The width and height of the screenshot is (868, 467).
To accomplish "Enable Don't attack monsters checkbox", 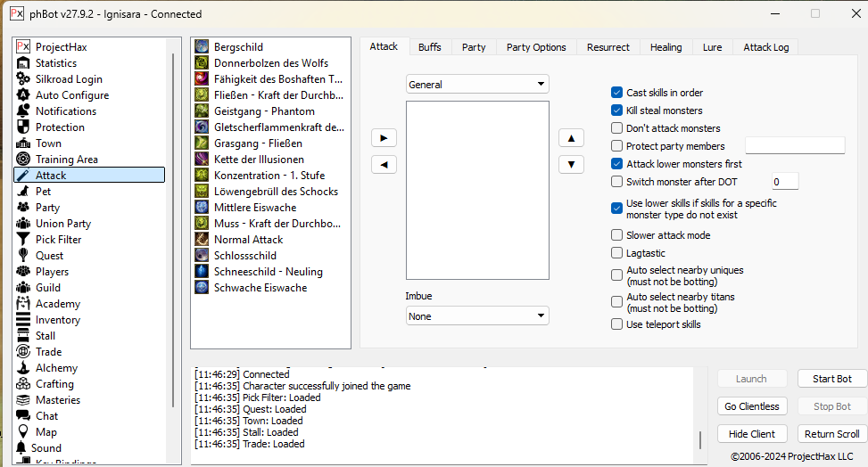I will pyautogui.click(x=617, y=128).
